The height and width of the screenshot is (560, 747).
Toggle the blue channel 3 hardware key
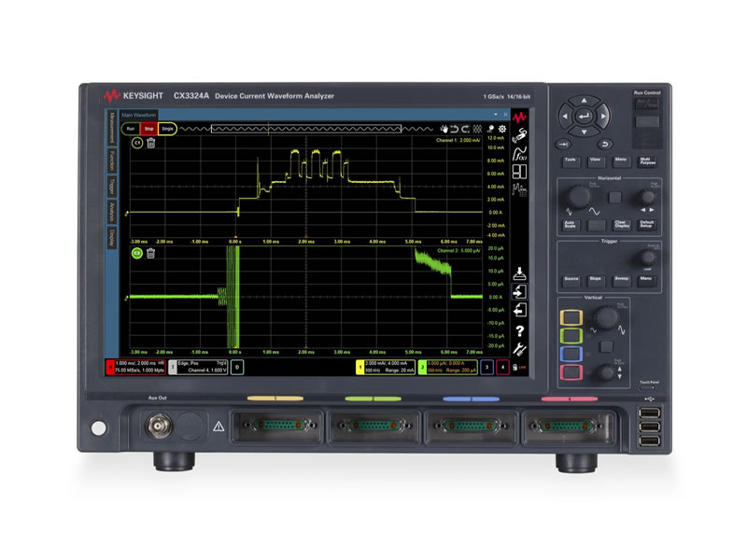click(571, 354)
